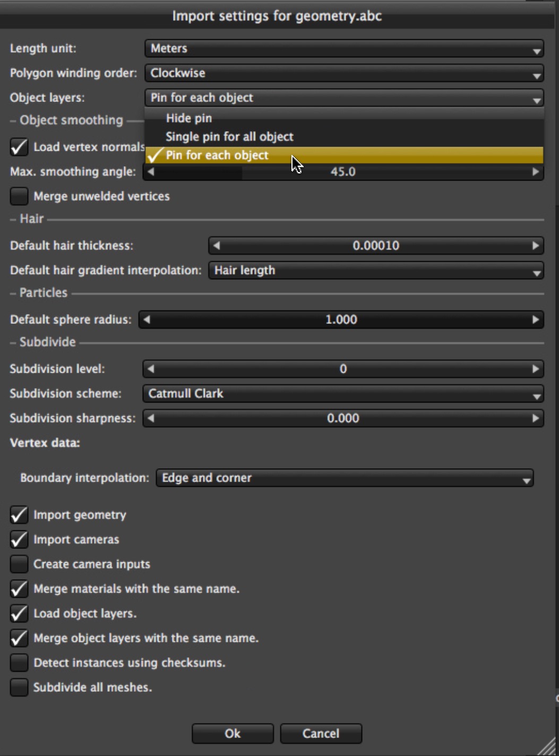Enable Subdivide all meshes
This screenshot has width=559, height=756.
click(x=19, y=688)
